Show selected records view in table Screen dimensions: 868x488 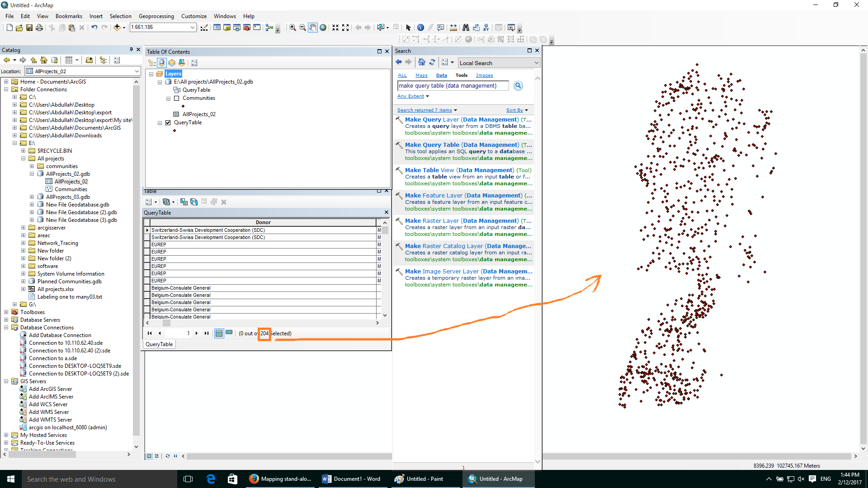(229, 333)
